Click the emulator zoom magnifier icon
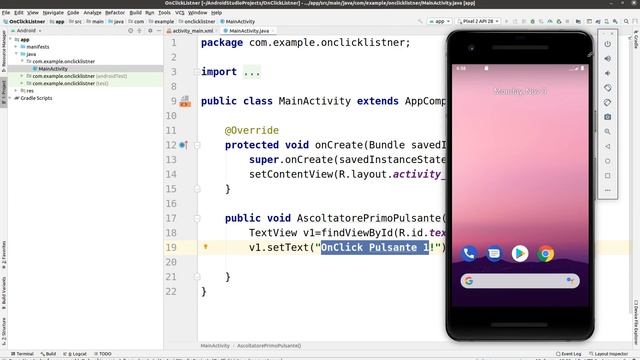640x360 pixels. [x=607, y=132]
